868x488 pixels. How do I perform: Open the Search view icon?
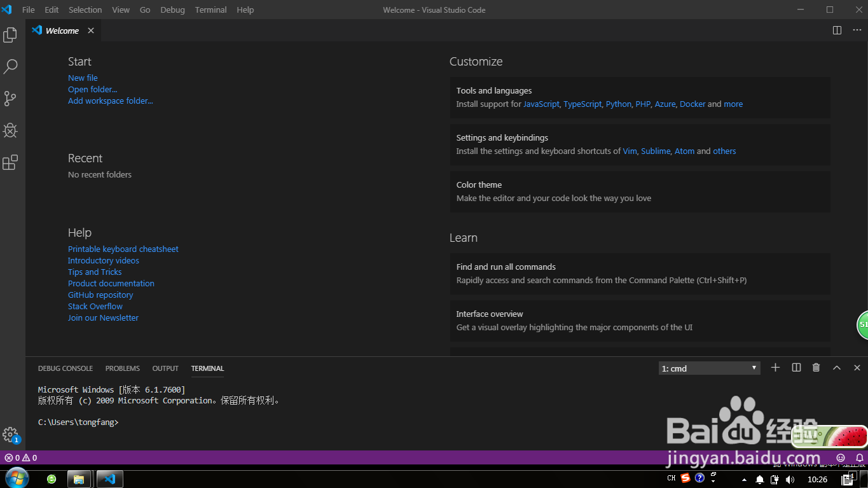coord(10,66)
